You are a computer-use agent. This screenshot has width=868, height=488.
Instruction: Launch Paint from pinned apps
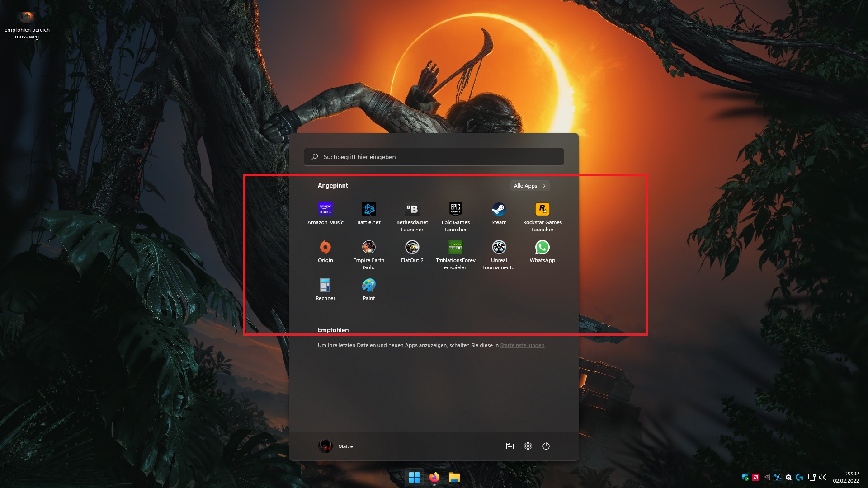368,289
